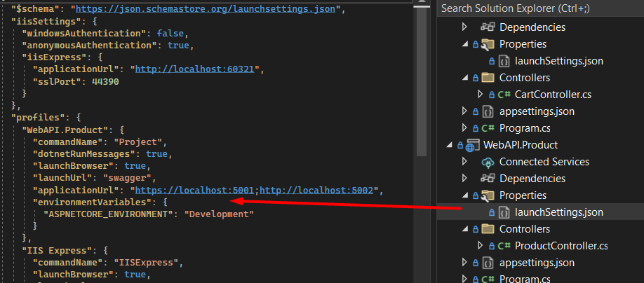Click the "ASPNETCORE_ENVIRONMENT" key
This screenshot has width=644, height=283.
pos(109,214)
